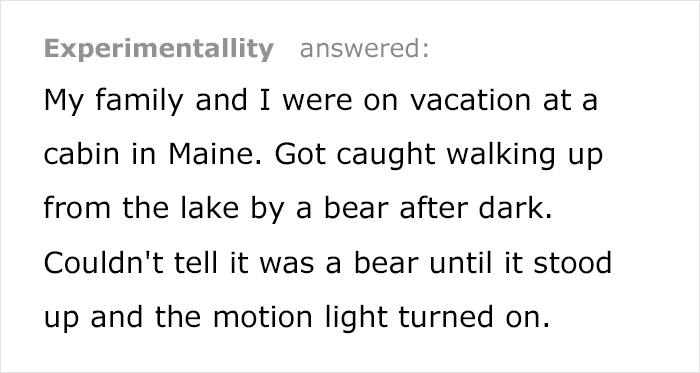Click the word 'lake' in the third line
The height and width of the screenshot is (373, 700).
point(209,208)
